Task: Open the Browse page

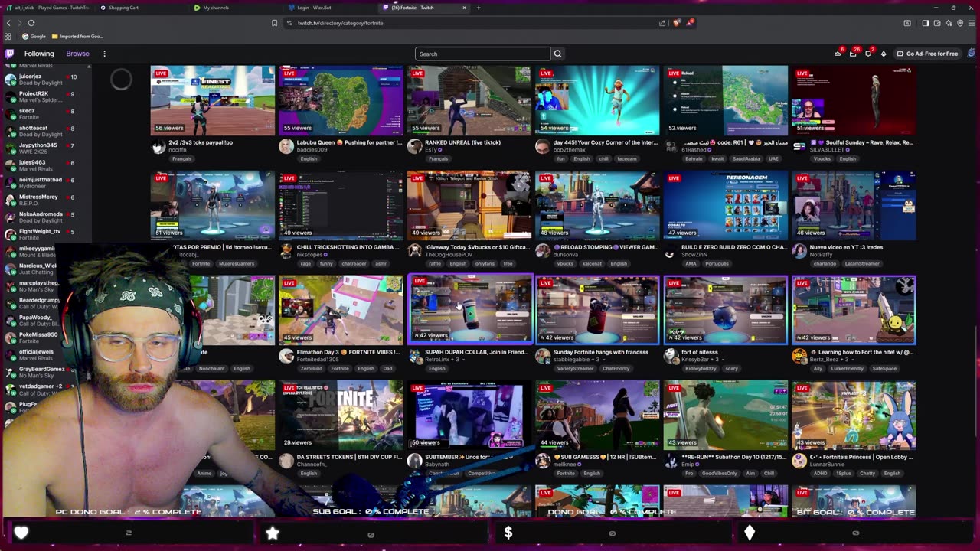Action: click(77, 54)
